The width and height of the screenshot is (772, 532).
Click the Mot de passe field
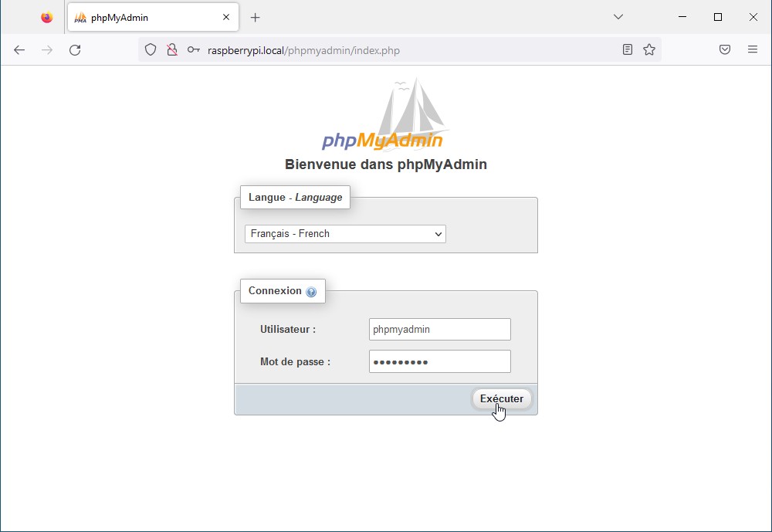click(440, 361)
